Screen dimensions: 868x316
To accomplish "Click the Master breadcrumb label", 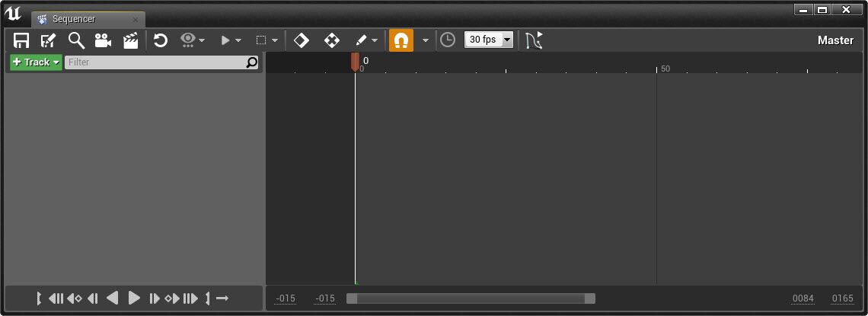I will coord(835,40).
